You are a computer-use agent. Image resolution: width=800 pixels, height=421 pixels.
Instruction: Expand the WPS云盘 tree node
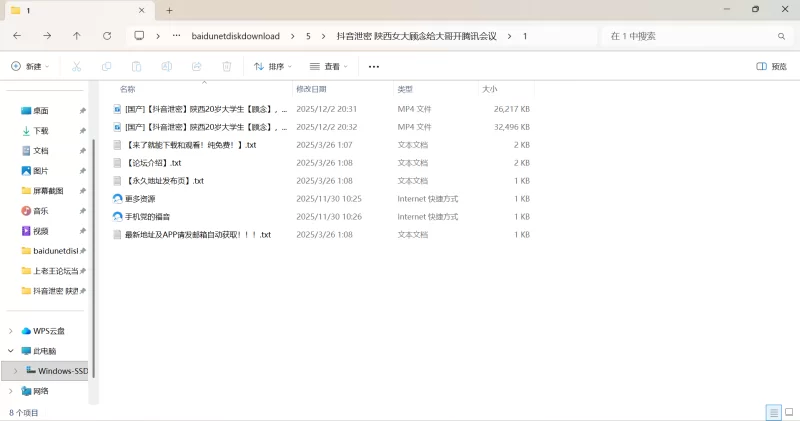point(11,331)
